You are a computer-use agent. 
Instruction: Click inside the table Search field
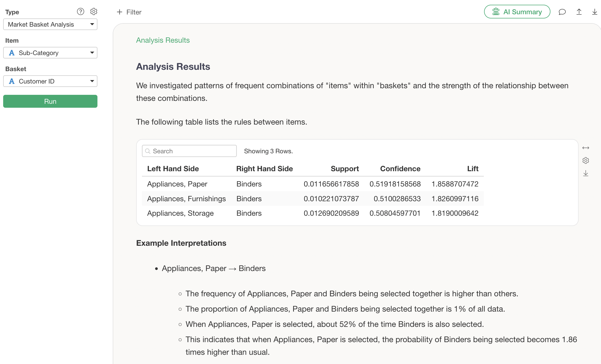pyautogui.click(x=192, y=151)
